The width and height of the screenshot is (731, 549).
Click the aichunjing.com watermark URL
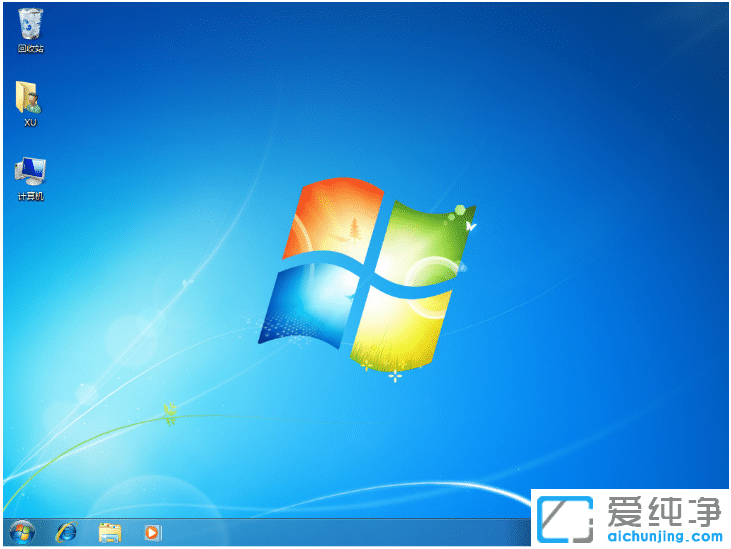point(663,537)
